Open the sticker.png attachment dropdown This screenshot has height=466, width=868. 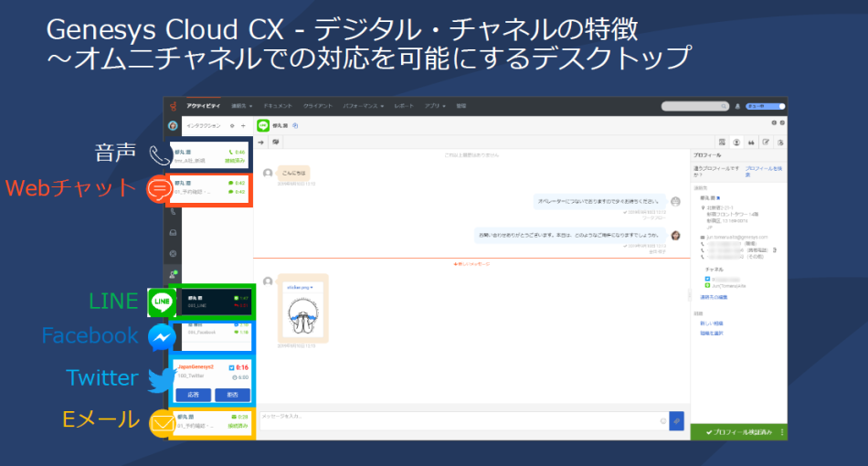[x=301, y=286]
